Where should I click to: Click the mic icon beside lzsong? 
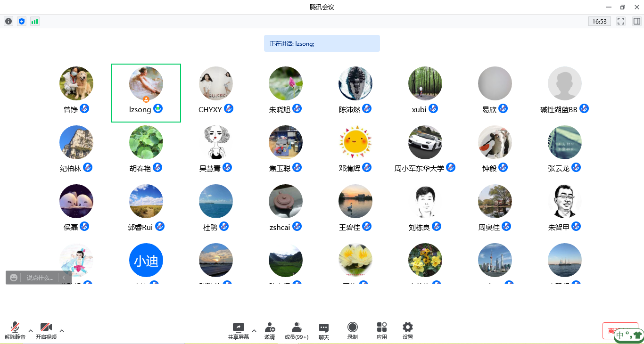click(x=158, y=109)
